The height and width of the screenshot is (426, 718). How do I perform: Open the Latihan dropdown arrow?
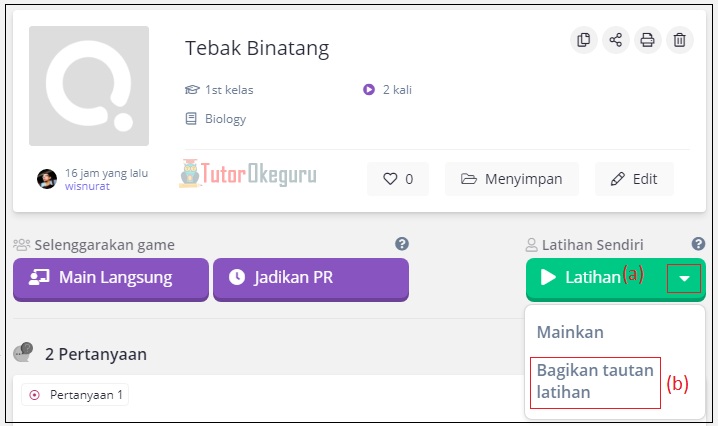point(684,279)
